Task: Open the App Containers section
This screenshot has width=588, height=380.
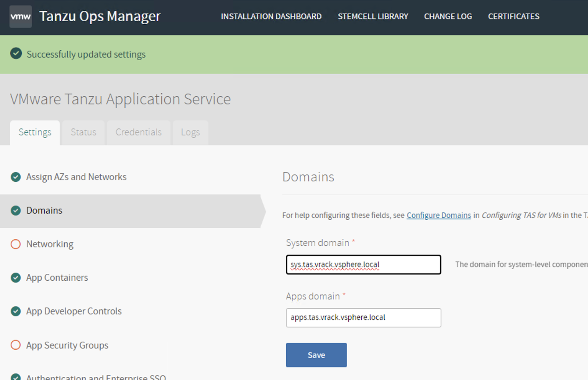Action: click(57, 278)
